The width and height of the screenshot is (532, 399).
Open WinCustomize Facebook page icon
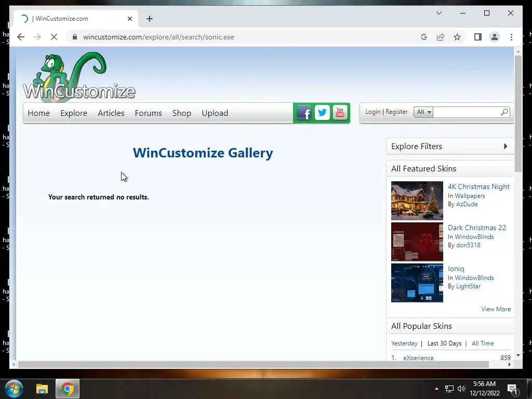click(304, 113)
